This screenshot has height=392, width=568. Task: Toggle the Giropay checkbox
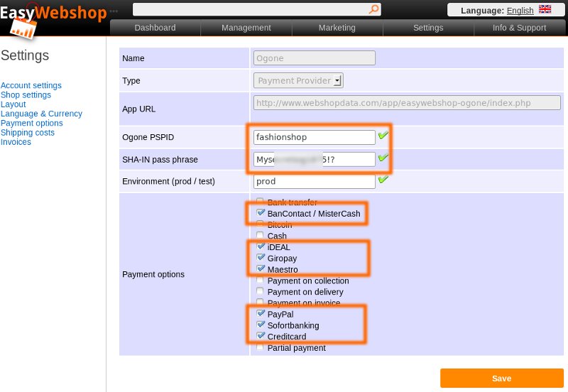point(260,257)
